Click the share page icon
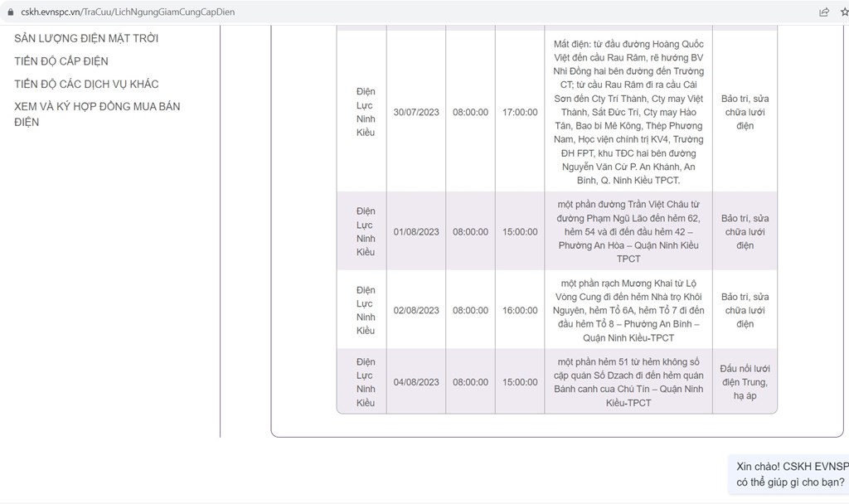The width and height of the screenshot is (849, 504). point(823,12)
